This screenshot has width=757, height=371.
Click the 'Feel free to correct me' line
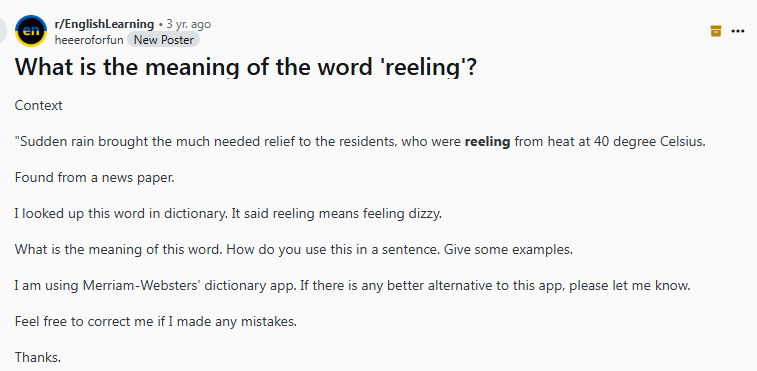[x=156, y=321]
